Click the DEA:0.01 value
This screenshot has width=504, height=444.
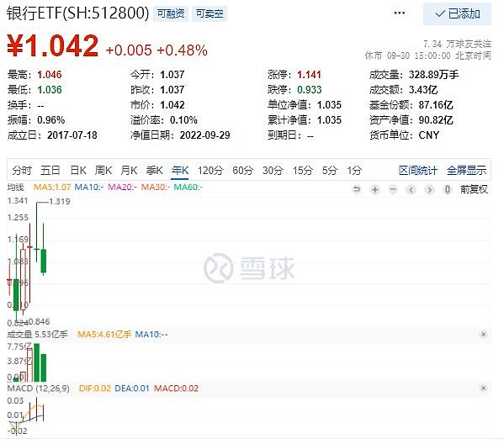click(x=132, y=388)
